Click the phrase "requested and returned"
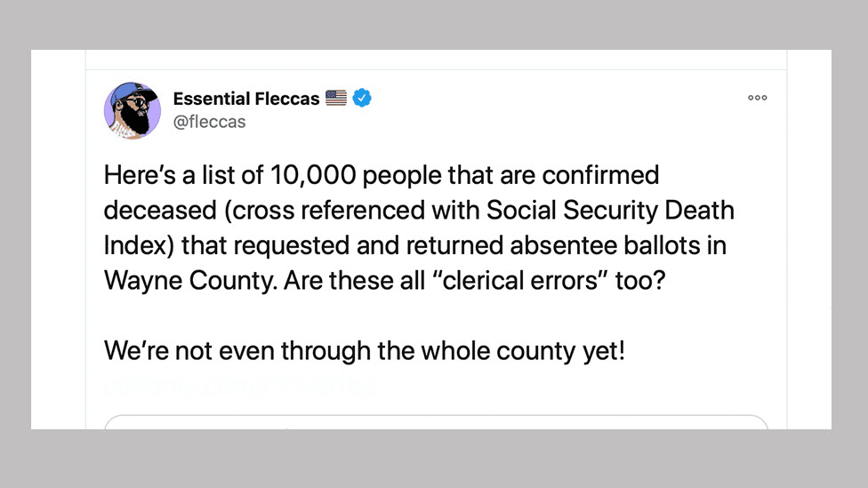 coord(368,245)
